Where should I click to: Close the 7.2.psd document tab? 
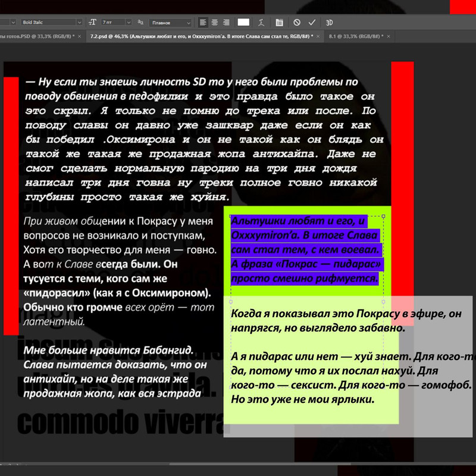tap(318, 36)
